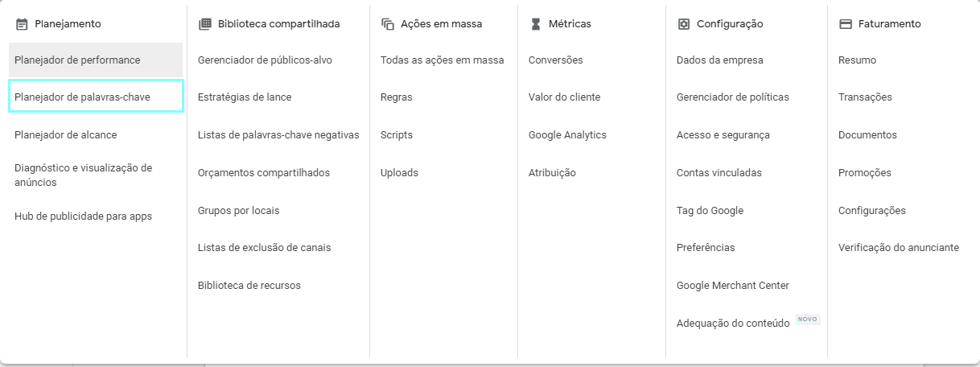Click the Métricas hourglass icon
Image resolution: width=980 pixels, height=367 pixels.
point(536,24)
